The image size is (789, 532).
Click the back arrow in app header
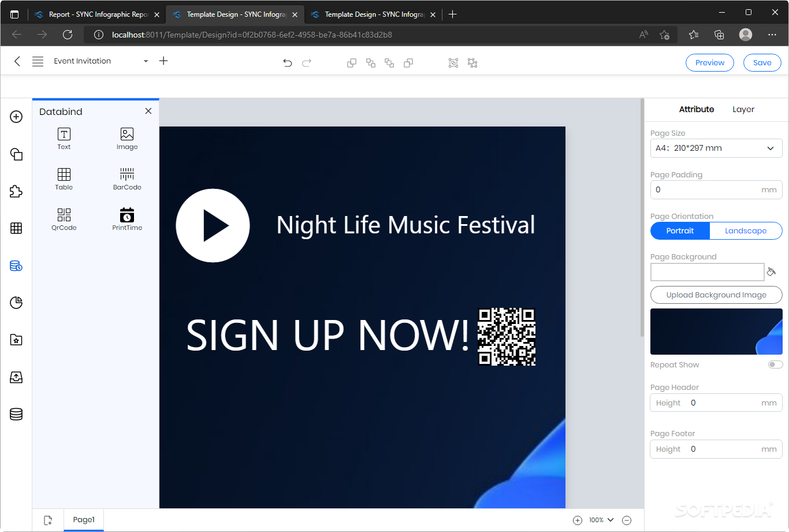coord(17,61)
